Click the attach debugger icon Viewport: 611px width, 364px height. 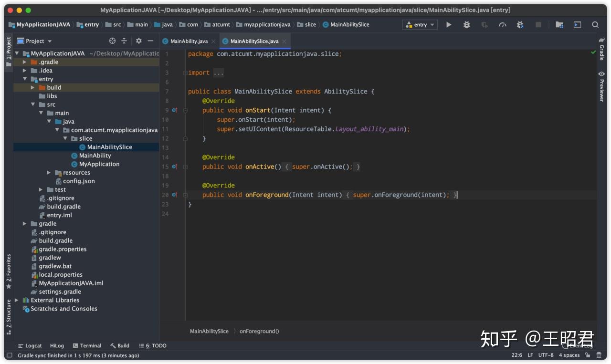click(520, 25)
